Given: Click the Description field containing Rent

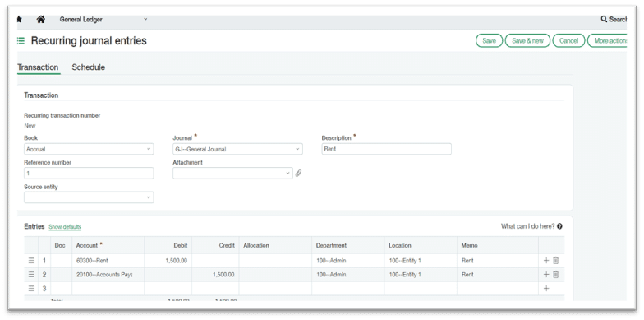Looking at the screenshot, I should (x=386, y=149).
